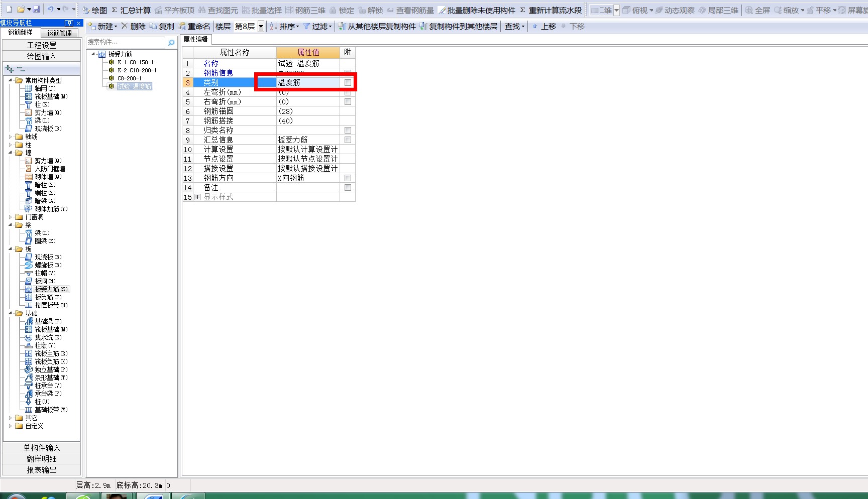Screen dimensions: 868x499
Task: Click the 搜索构件 search input
Action: coord(126,42)
